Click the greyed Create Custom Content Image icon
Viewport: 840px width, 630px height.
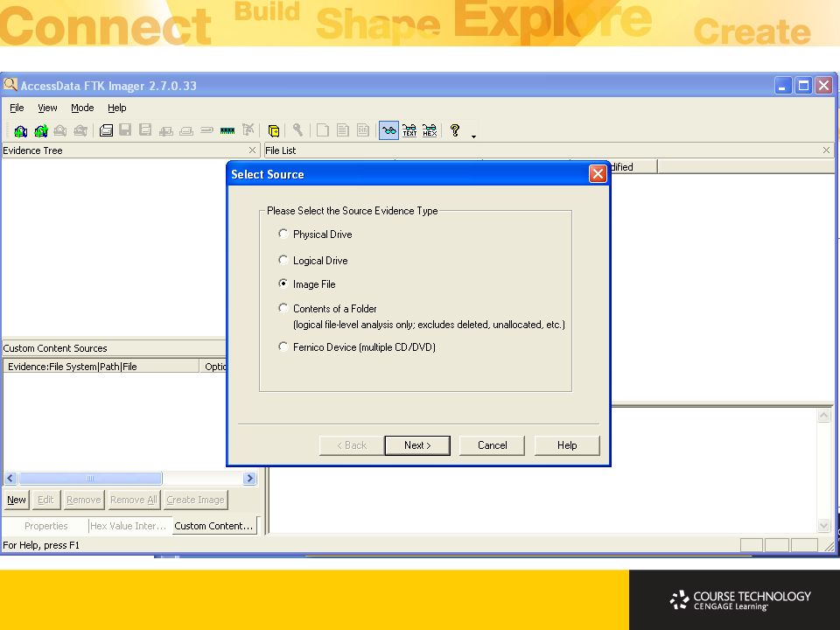tap(185, 130)
